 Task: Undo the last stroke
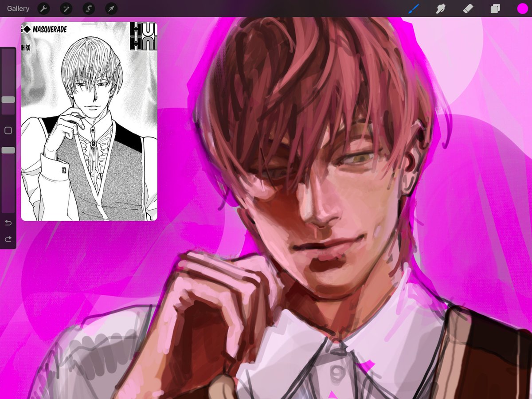pyautogui.click(x=8, y=223)
